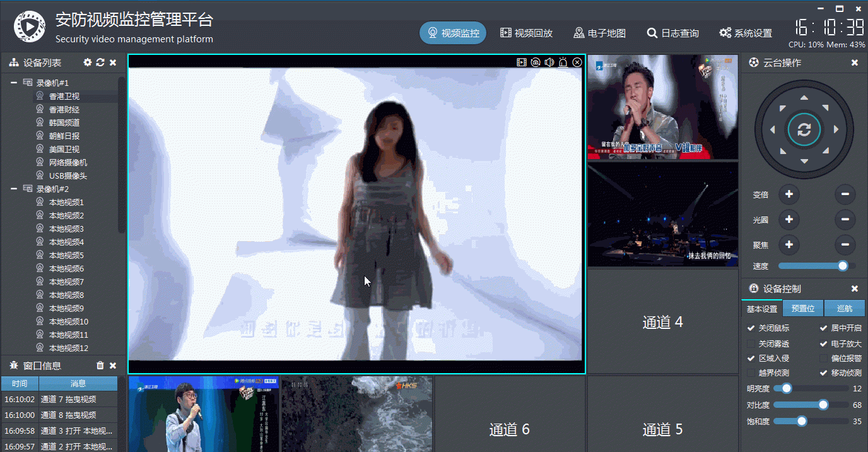868x452 pixels.
Task: Select the 通道 5 video window
Action: (x=662, y=414)
